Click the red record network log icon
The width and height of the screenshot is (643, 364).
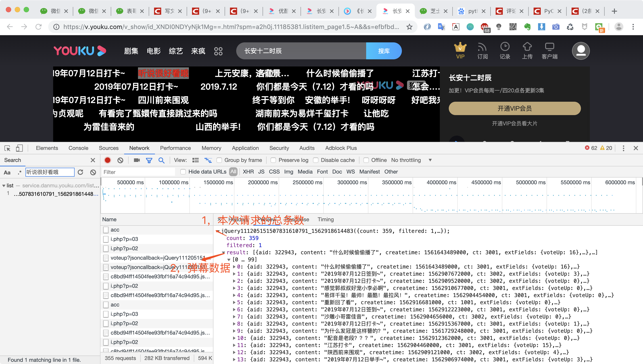[x=108, y=160]
